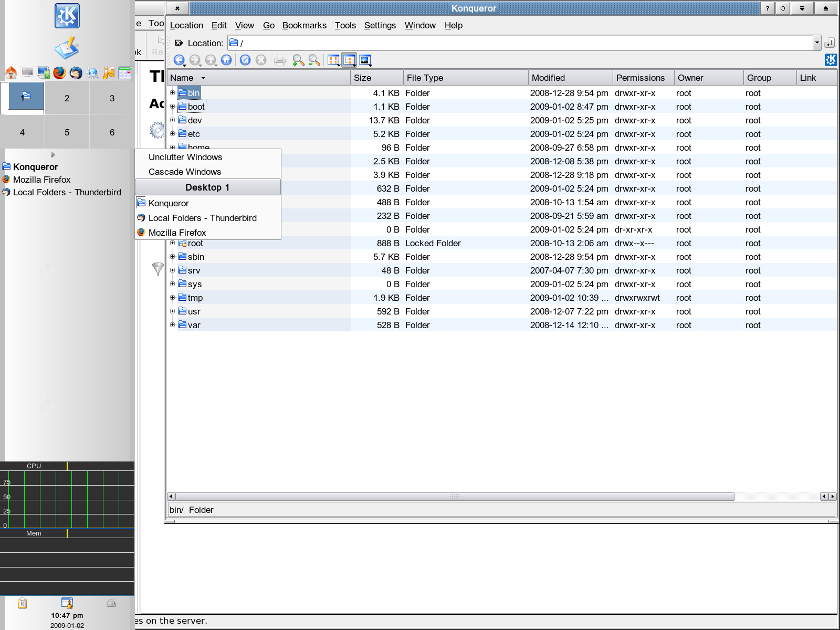Screen dimensions: 840x630
Task: Click the Go button beside location bar
Action: [x=830, y=43]
